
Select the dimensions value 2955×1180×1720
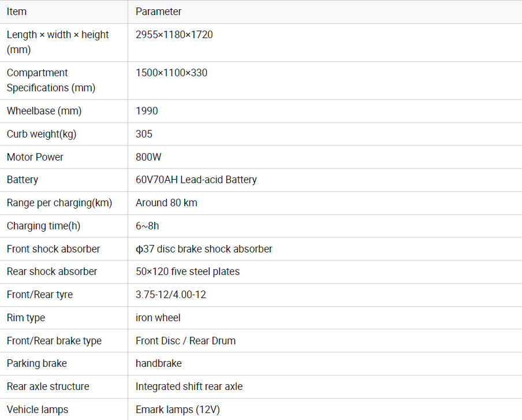click(x=174, y=35)
